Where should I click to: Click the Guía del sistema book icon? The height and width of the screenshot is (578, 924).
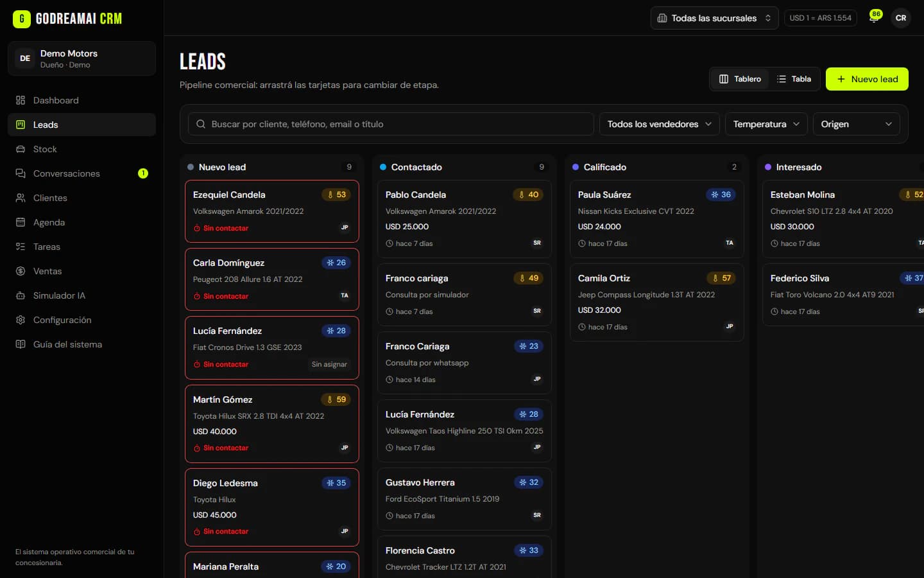21,344
